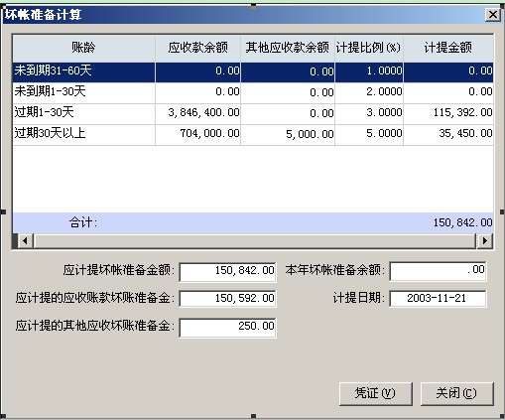The height and width of the screenshot is (420, 505).
Task: Click the 关闭(C) close button
Action: pos(456,393)
